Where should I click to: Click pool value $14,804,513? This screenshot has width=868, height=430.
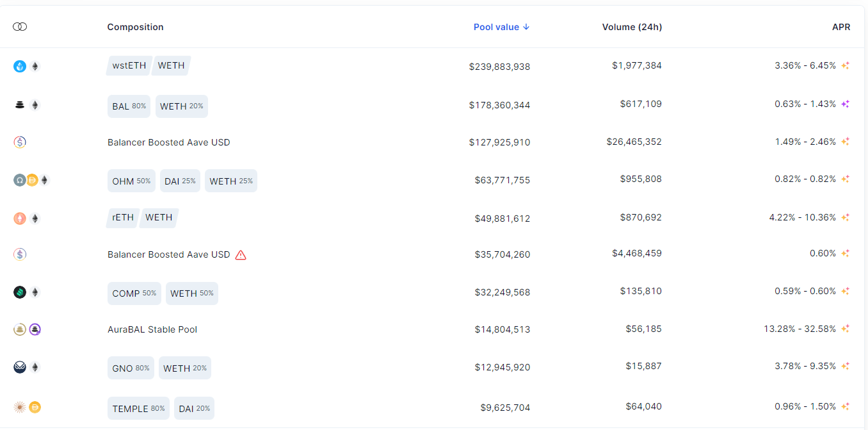(x=502, y=329)
